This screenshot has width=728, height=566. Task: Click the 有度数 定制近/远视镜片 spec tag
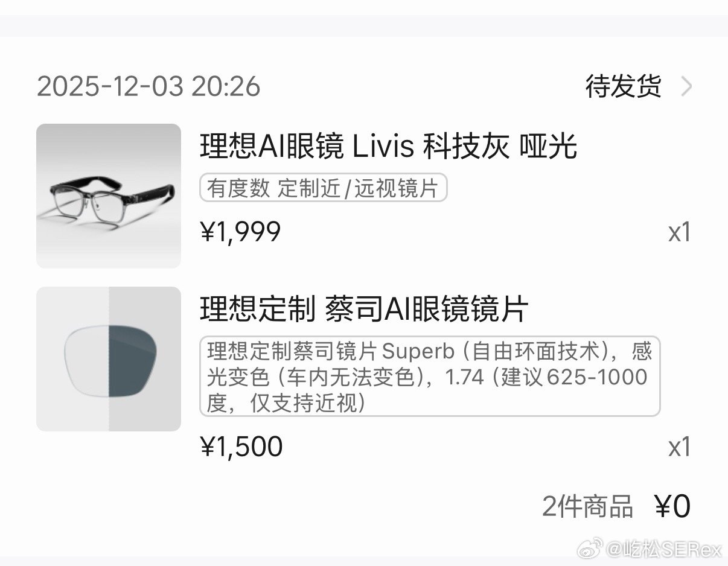323,188
